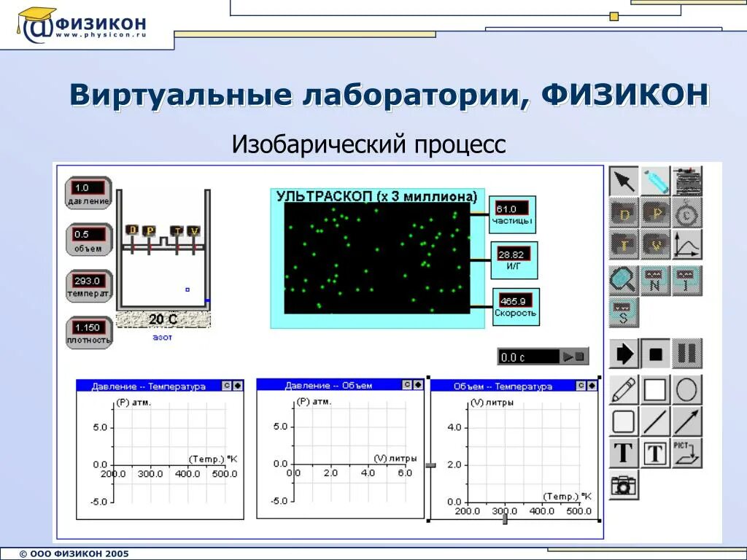Image resolution: width=747 pixels, height=560 pixels.
Task: Choose the counter tool to the right of N
Action: (x=687, y=281)
